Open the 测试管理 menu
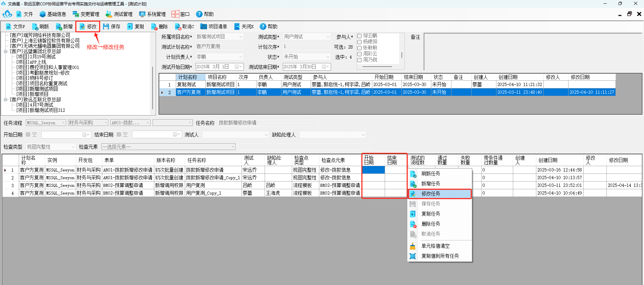Image resolution: width=644 pixels, height=285 pixels. pos(119,14)
